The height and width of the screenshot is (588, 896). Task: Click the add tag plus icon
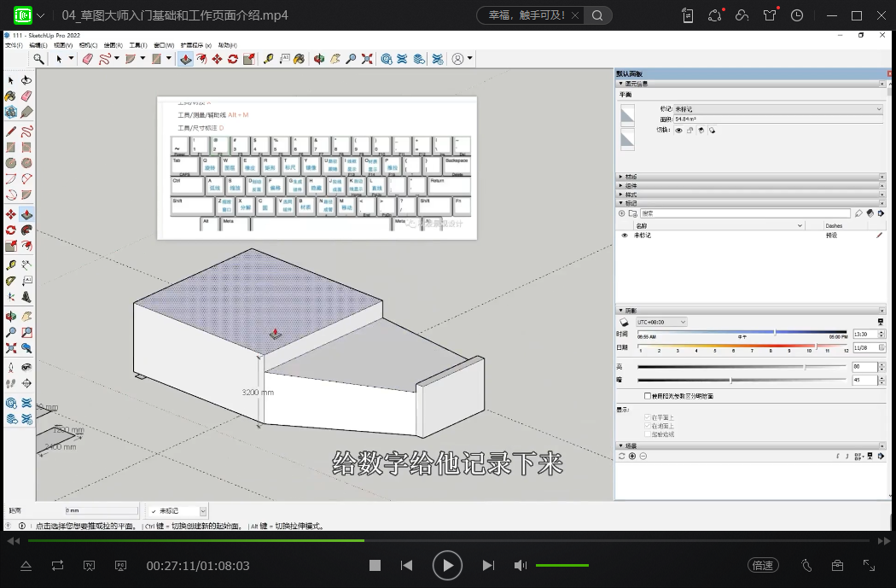[x=622, y=213]
